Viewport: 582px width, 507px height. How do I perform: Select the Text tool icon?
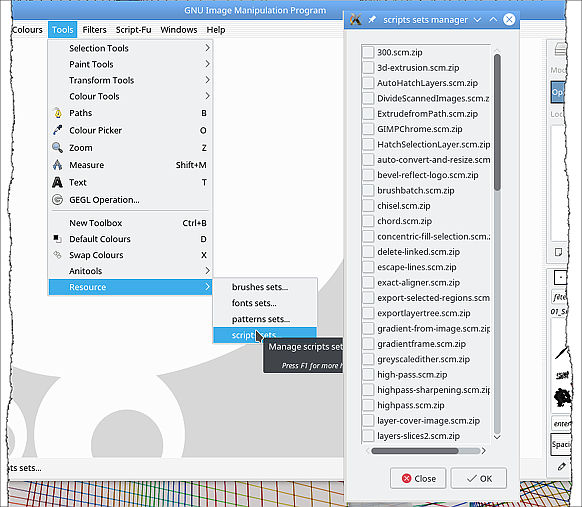(x=58, y=182)
